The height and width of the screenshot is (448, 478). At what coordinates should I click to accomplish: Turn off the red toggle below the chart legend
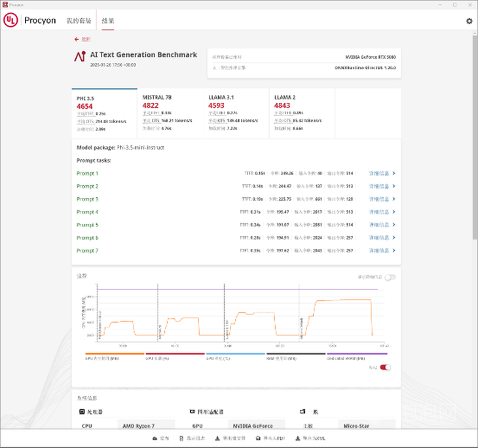tap(386, 367)
